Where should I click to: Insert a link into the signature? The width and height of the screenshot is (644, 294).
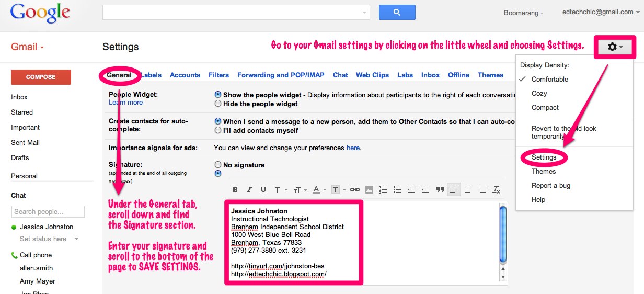tap(355, 190)
